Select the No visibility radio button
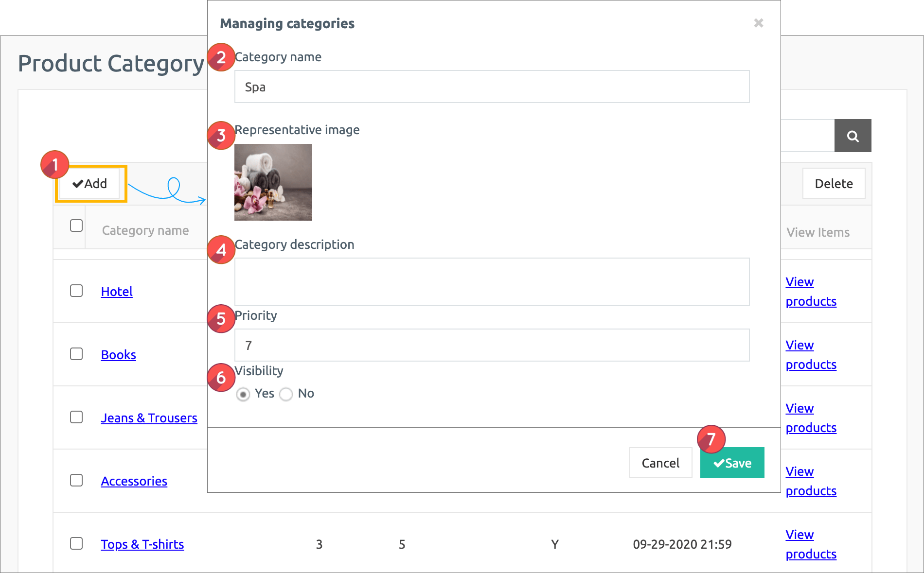924x573 pixels. coord(286,394)
